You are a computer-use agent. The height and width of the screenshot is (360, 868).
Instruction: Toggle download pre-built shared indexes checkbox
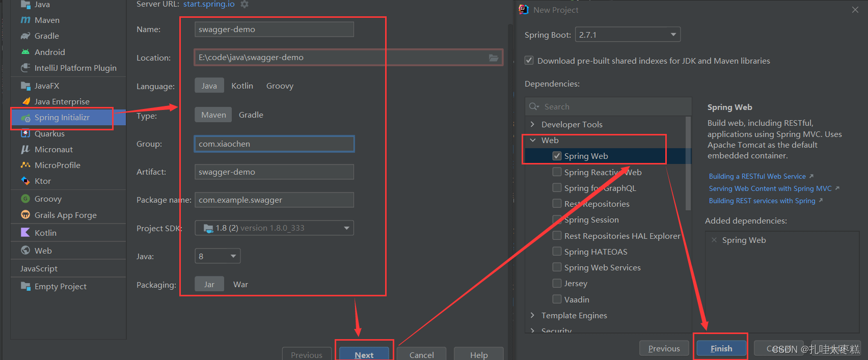click(x=529, y=61)
